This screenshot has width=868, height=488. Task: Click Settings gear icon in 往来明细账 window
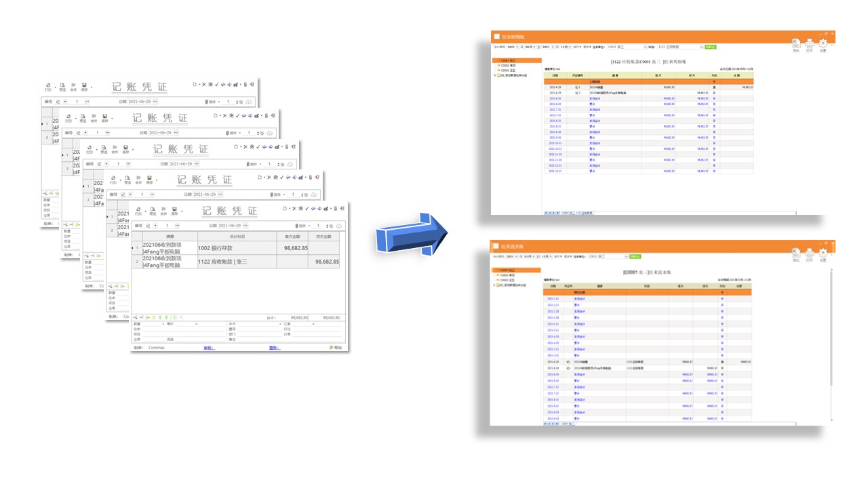823,45
